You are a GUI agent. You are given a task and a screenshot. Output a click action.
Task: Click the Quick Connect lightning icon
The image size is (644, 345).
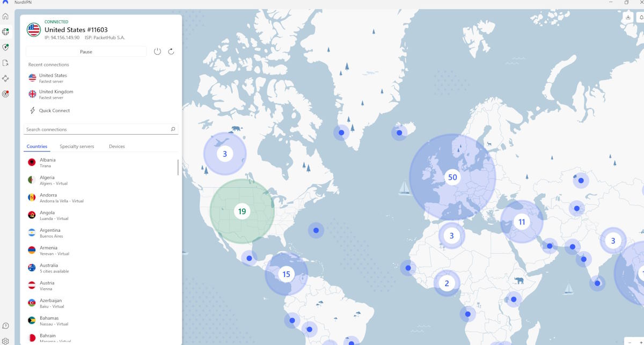click(x=32, y=111)
